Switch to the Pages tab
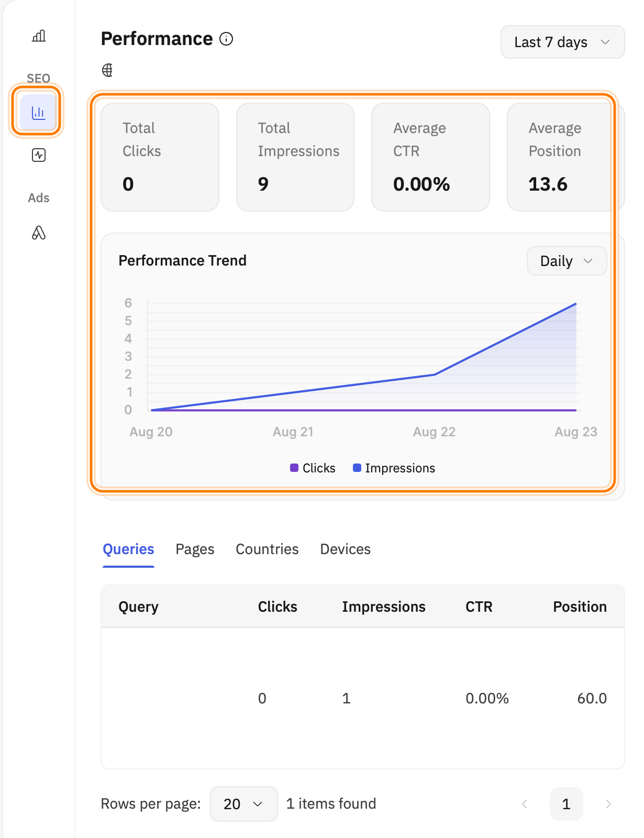The width and height of the screenshot is (644, 838). (x=195, y=549)
